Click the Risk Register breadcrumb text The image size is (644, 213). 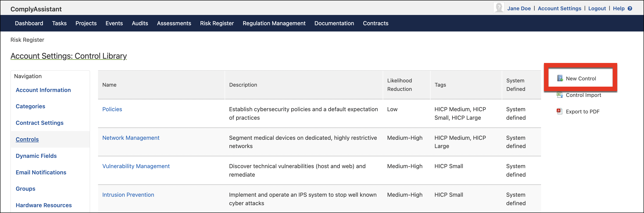(27, 40)
